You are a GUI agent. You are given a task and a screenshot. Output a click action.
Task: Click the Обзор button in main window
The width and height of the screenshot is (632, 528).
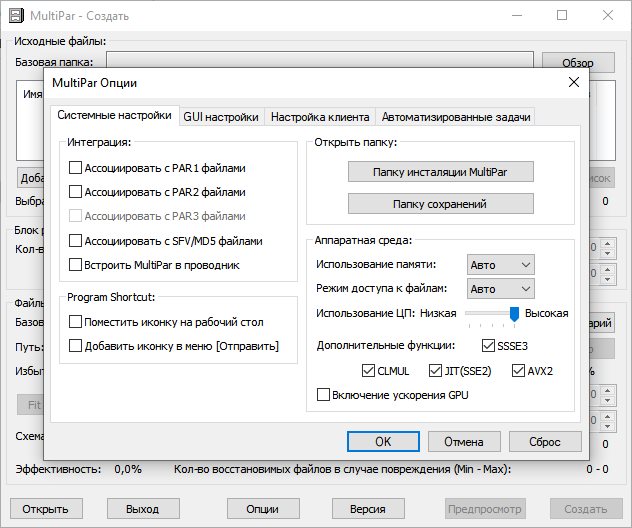point(578,62)
